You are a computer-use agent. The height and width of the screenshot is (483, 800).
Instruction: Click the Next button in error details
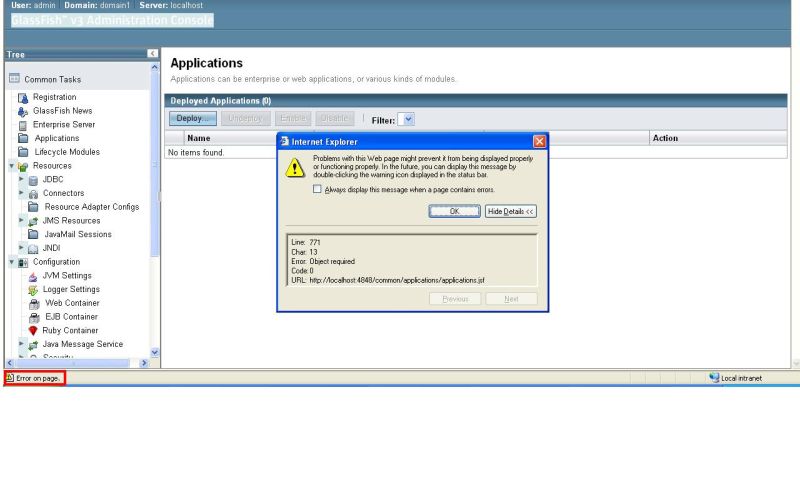[x=511, y=299]
